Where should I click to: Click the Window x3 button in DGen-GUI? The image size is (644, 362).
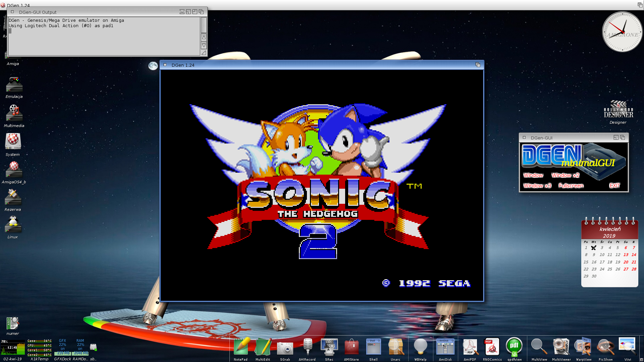pos(537,186)
